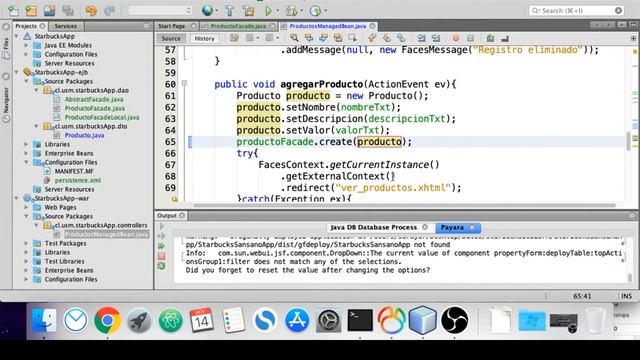Expand the Web Pages node
This screenshot has height=360, width=640.
click(x=26, y=207)
